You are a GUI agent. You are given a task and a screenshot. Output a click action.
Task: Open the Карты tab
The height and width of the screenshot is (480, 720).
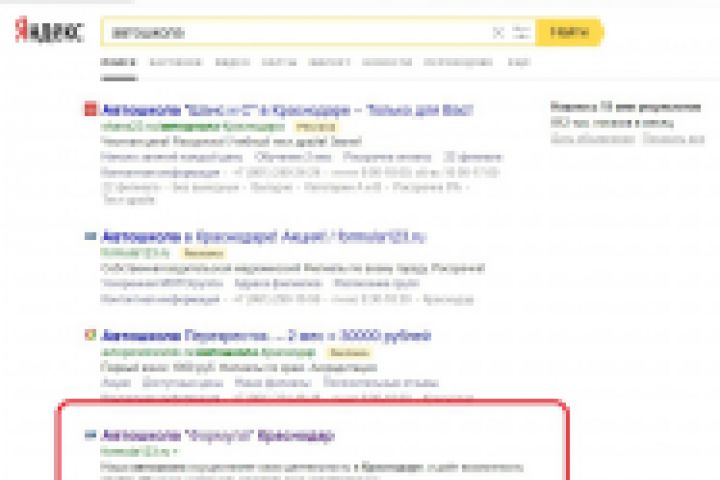point(279,62)
